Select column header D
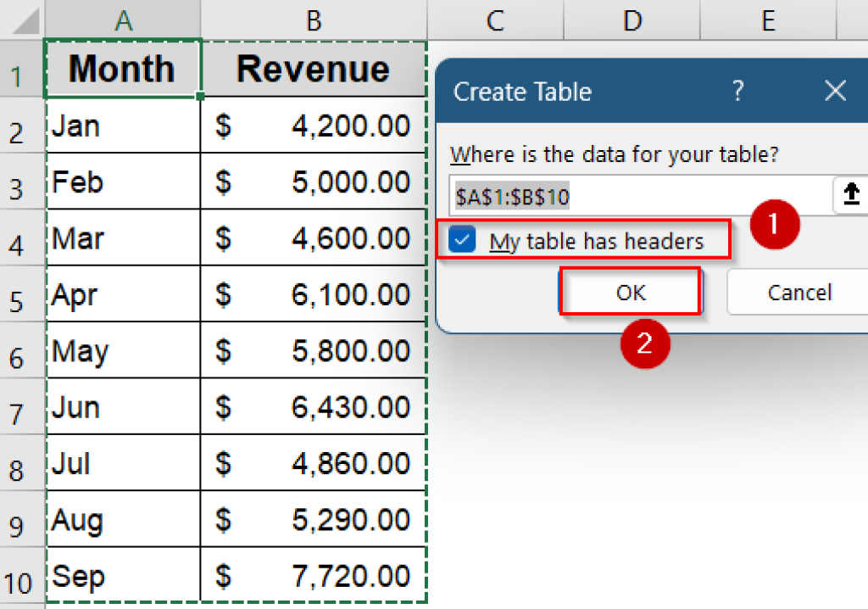This screenshot has height=609, width=868. [632, 19]
